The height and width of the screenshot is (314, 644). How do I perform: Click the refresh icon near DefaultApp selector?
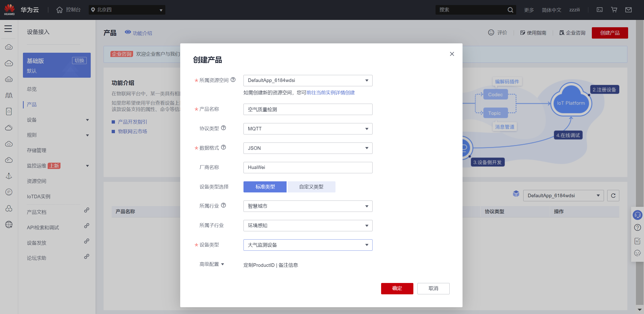[x=613, y=195]
